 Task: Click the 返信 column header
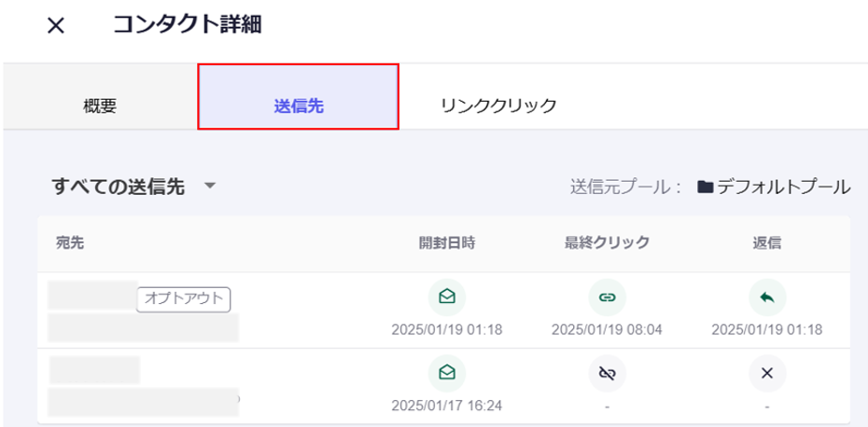click(x=767, y=242)
